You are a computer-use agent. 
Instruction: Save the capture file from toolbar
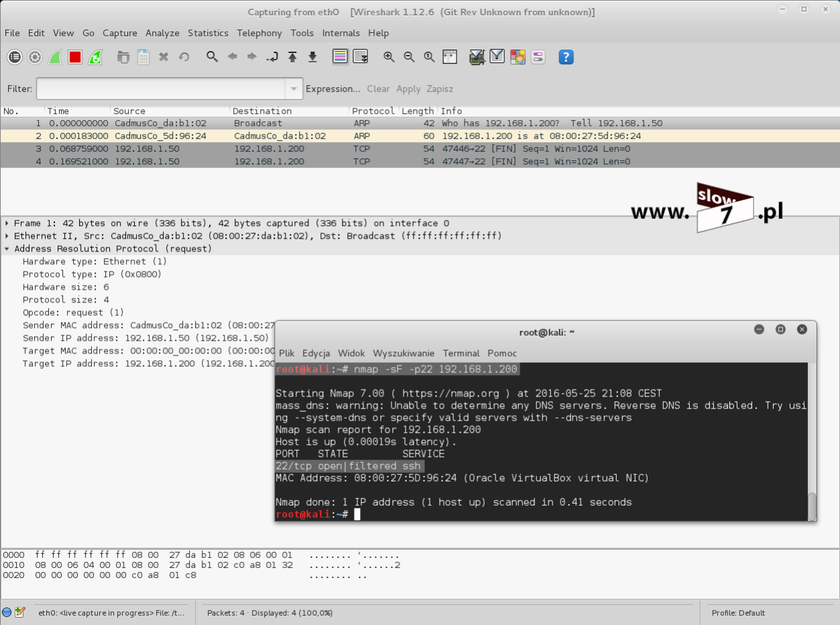coord(143,57)
